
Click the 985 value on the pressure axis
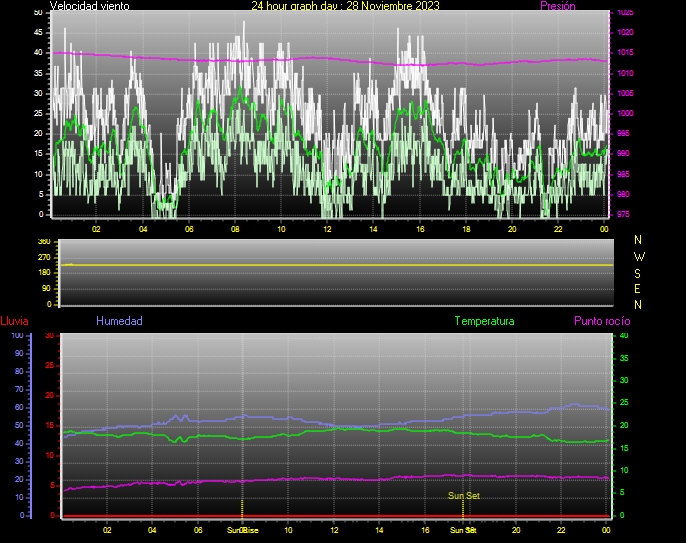tap(623, 174)
